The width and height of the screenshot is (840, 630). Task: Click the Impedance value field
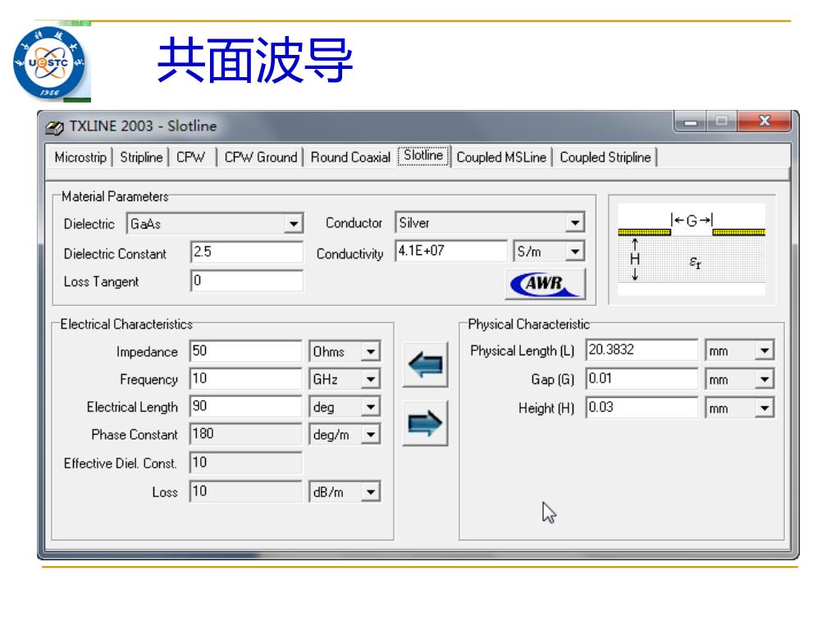(x=246, y=351)
